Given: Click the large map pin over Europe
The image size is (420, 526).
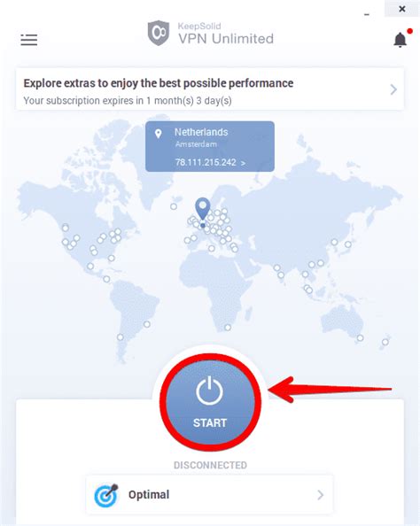Looking at the screenshot, I should tap(203, 209).
